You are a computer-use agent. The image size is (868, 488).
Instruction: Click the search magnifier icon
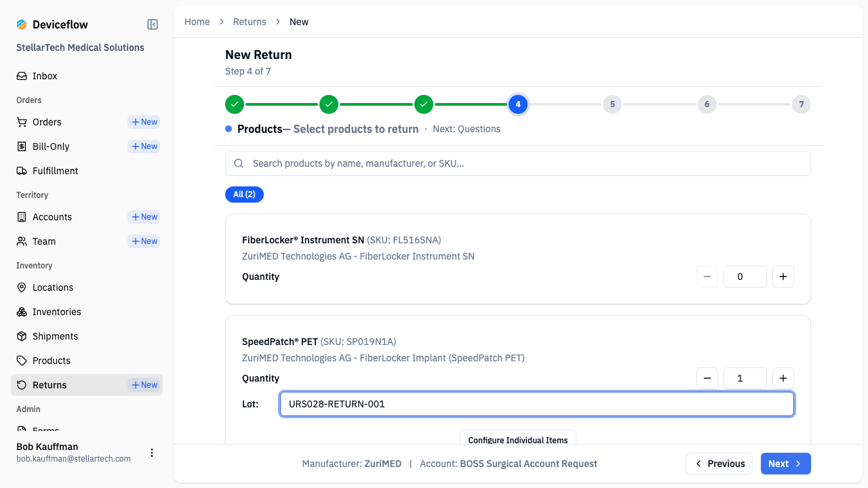pyautogui.click(x=239, y=163)
